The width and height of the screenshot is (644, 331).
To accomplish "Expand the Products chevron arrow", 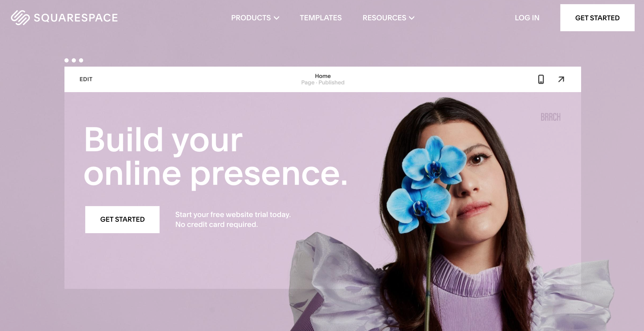I will (277, 18).
